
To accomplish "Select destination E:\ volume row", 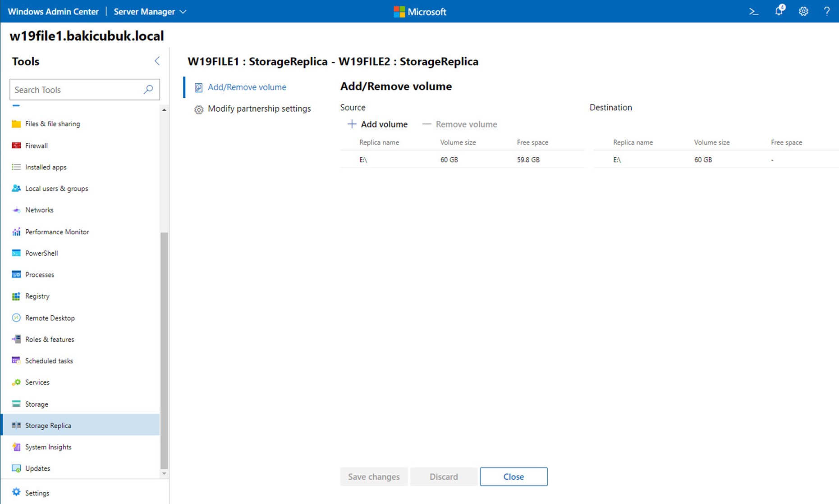I will pyautogui.click(x=716, y=159).
